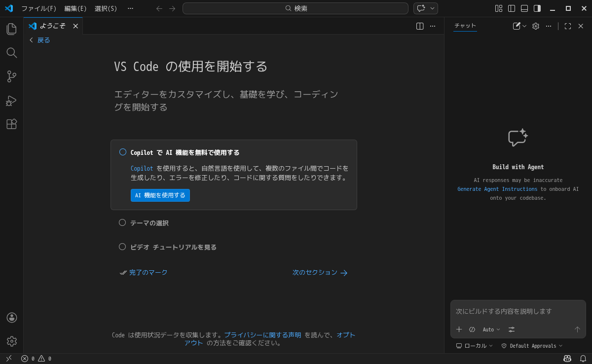The width and height of the screenshot is (592, 364).
Task: Customize layout icon in title bar
Action: click(499, 8)
